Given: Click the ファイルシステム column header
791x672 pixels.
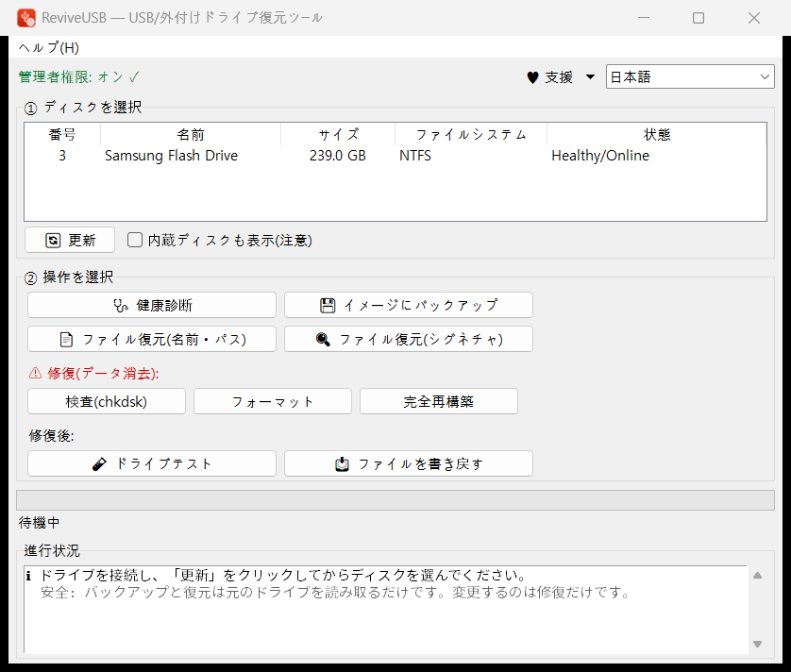Looking at the screenshot, I should point(471,135).
